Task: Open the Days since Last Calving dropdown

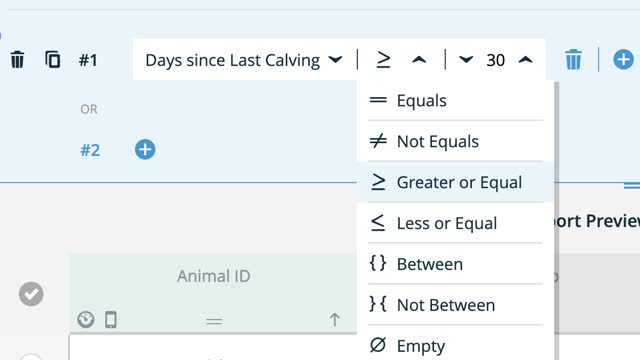Action: [x=244, y=60]
